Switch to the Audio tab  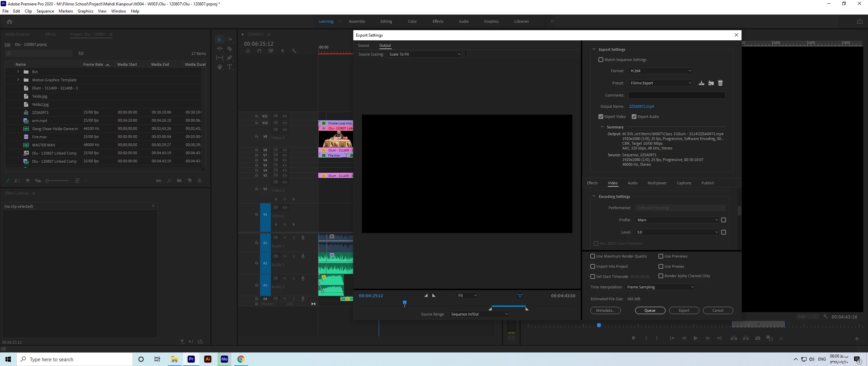tap(632, 183)
